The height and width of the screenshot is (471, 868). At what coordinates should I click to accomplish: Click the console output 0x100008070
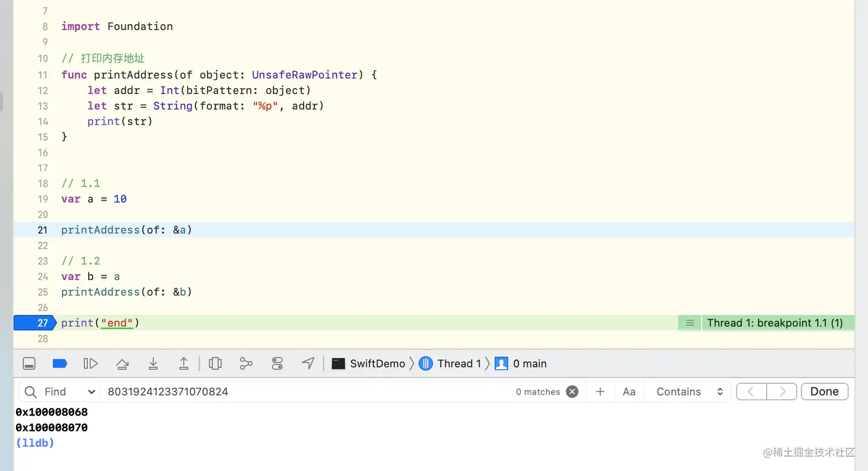tap(52, 427)
